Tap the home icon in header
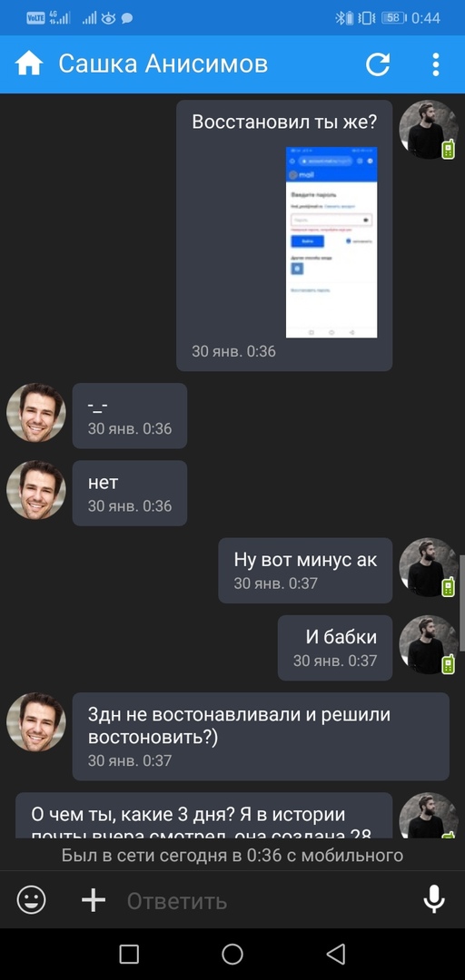This screenshot has height=980, width=465. 29,64
